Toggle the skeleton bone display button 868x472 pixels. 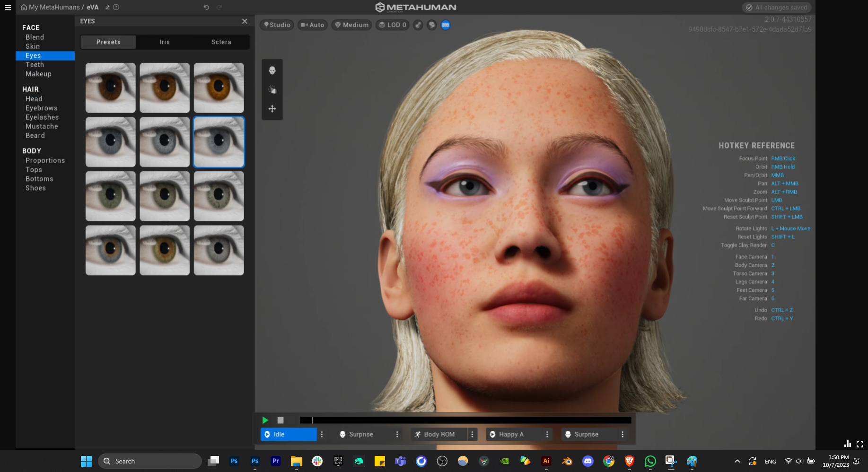[x=418, y=25]
